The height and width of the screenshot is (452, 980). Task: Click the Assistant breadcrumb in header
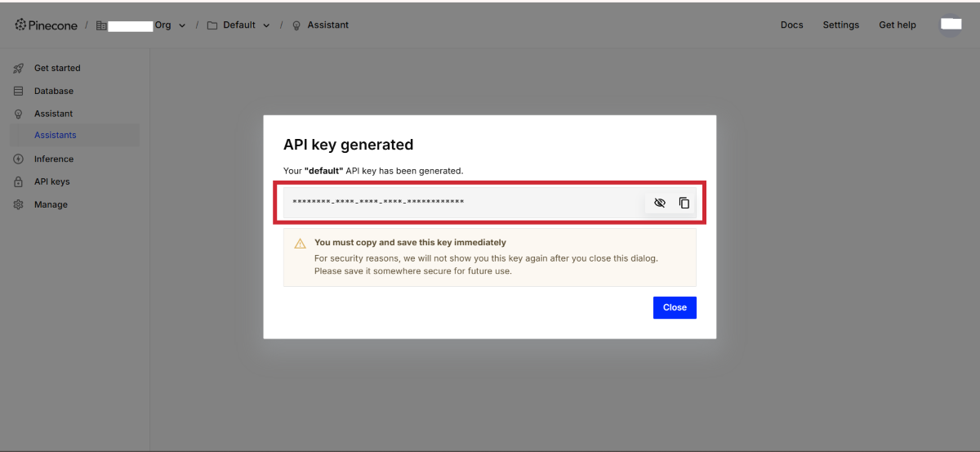point(327,25)
